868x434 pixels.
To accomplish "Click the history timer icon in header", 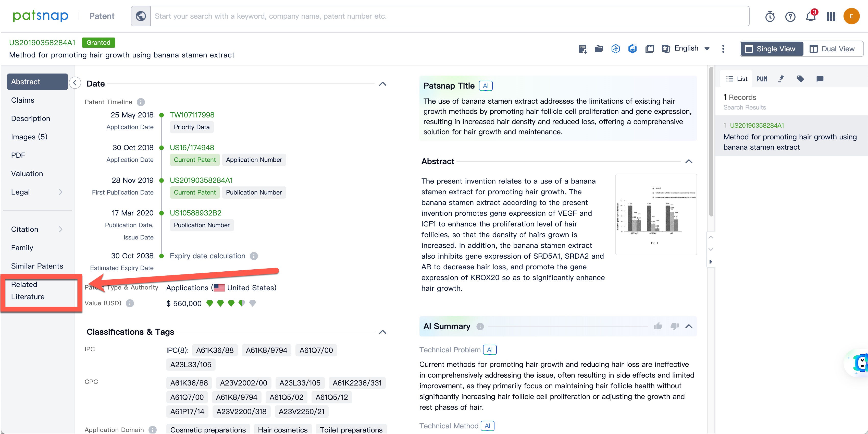I will click(770, 16).
